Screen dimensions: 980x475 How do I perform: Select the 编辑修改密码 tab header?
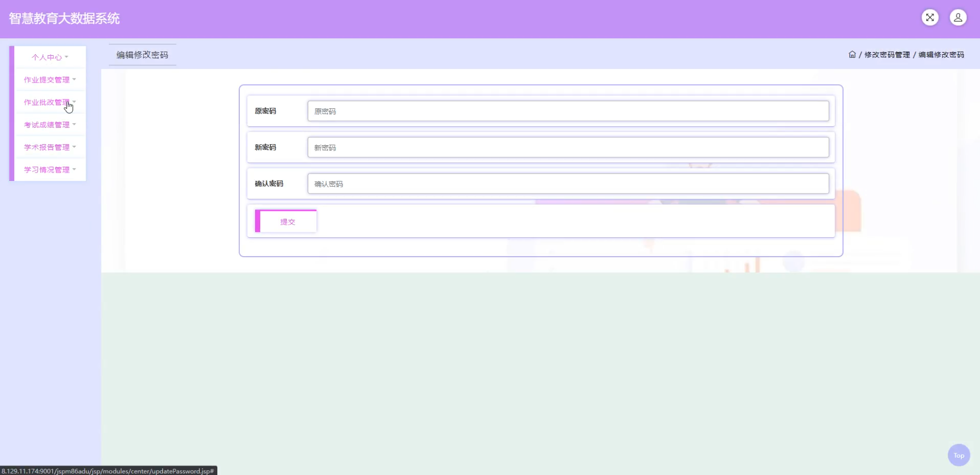pos(143,55)
